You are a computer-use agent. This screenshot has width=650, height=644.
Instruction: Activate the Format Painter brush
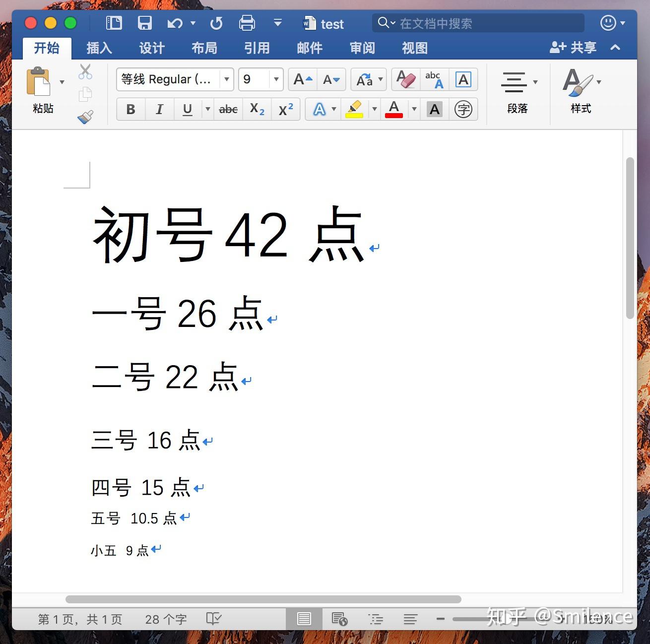pos(85,117)
